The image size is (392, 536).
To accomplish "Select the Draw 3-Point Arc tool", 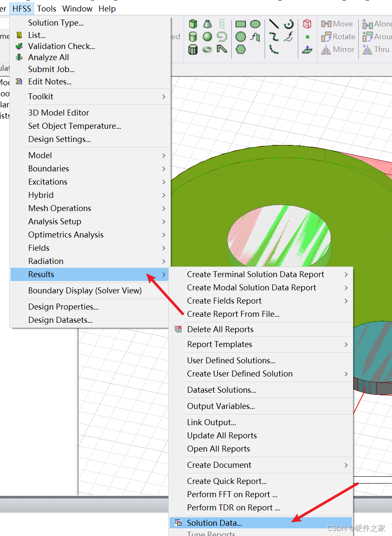I will 274,49.
